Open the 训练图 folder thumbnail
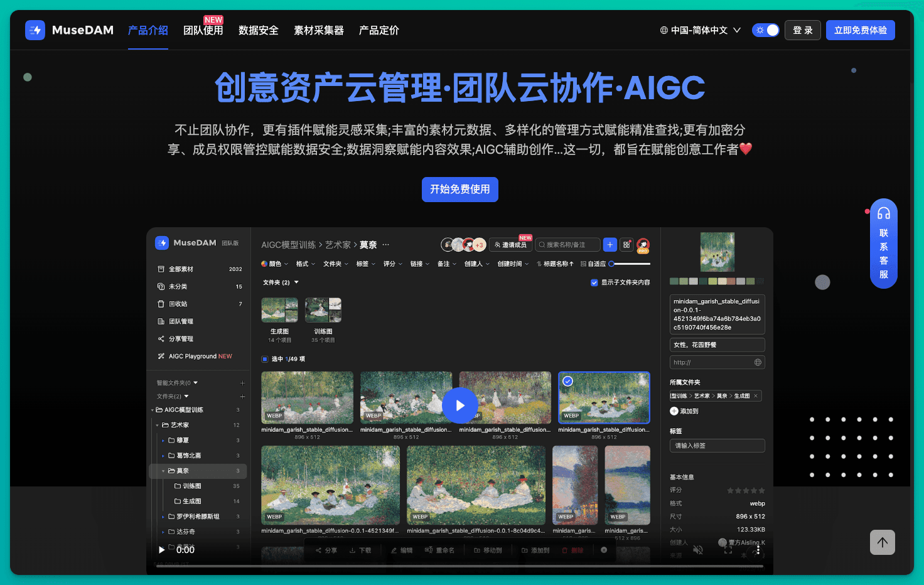Image resolution: width=924 pixels, height=585 pixels. pyautogui.click(x=323, y=311)
